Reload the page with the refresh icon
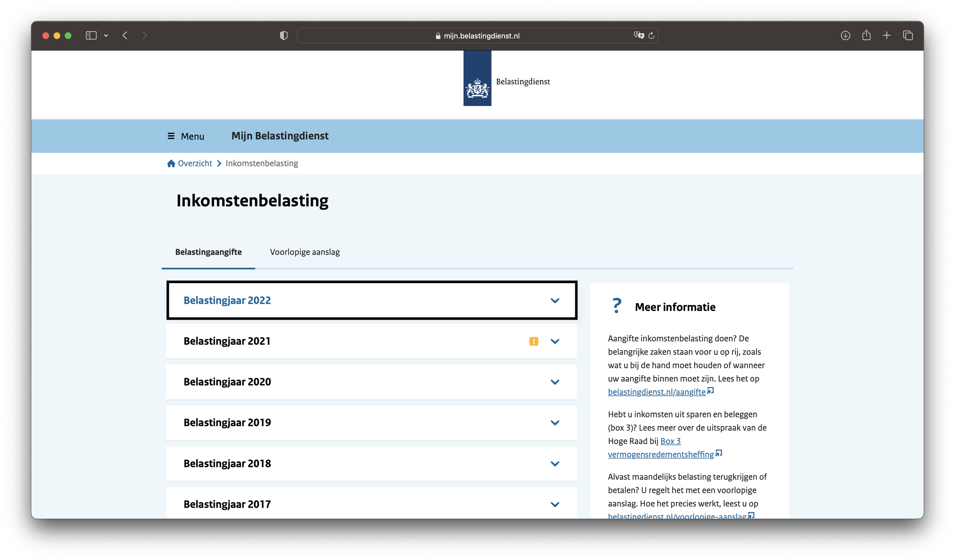The width and height of the screenshot is (955, 560). coord(651,36)
